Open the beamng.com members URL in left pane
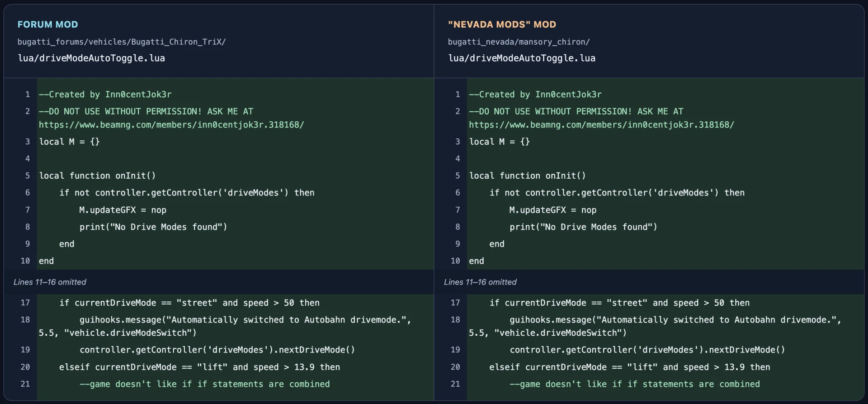This screenshot has height=404, width=868. 171,124
